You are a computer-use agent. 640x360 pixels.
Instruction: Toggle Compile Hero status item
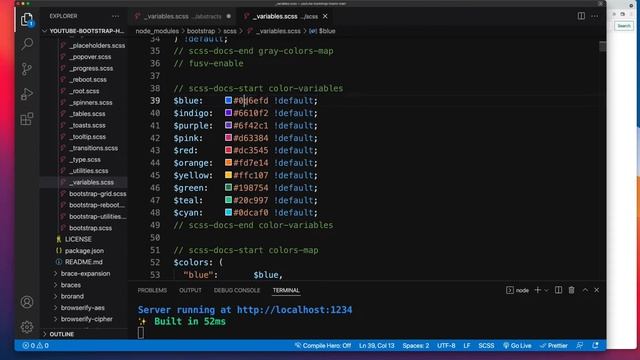[x=322, y=345]
